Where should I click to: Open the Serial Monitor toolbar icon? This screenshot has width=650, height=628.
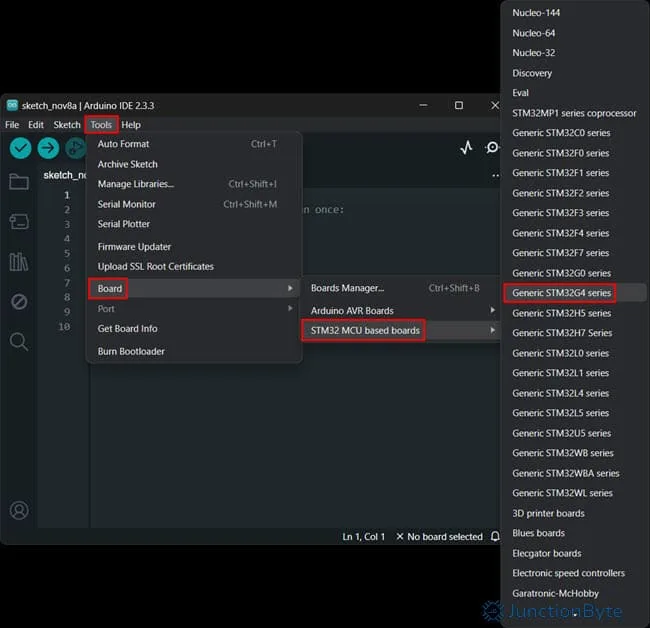(x=492, y=148)
